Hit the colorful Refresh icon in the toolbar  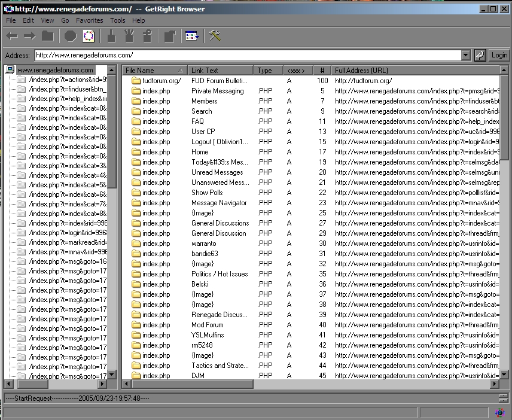[x=89, y=36]
